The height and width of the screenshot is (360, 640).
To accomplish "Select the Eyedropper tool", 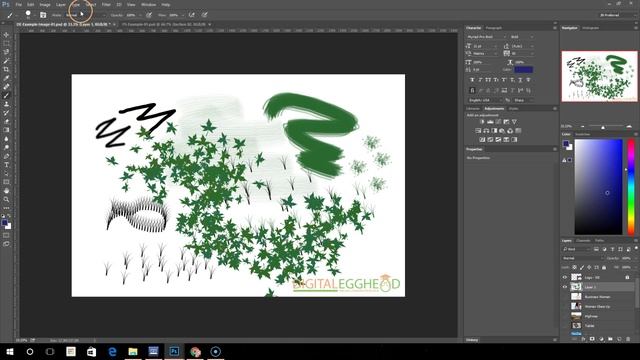I will [6, 78].
